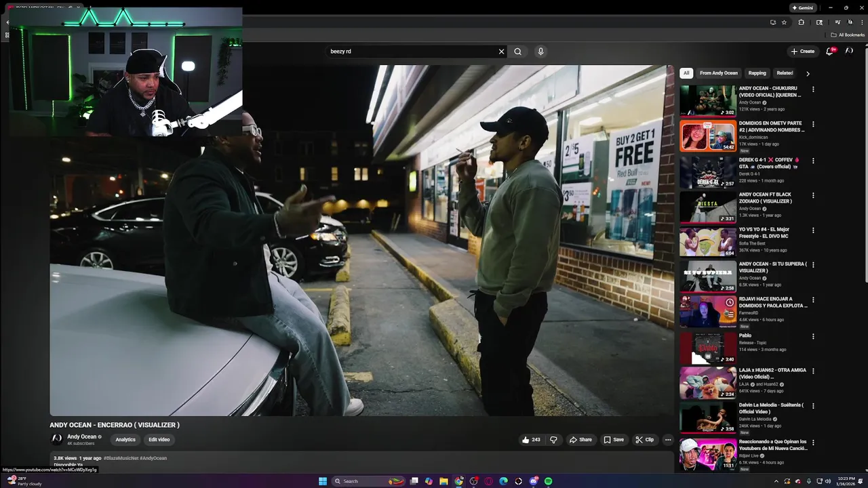Click the Create button
The image size is (868, 488).
tap(803, 52)
